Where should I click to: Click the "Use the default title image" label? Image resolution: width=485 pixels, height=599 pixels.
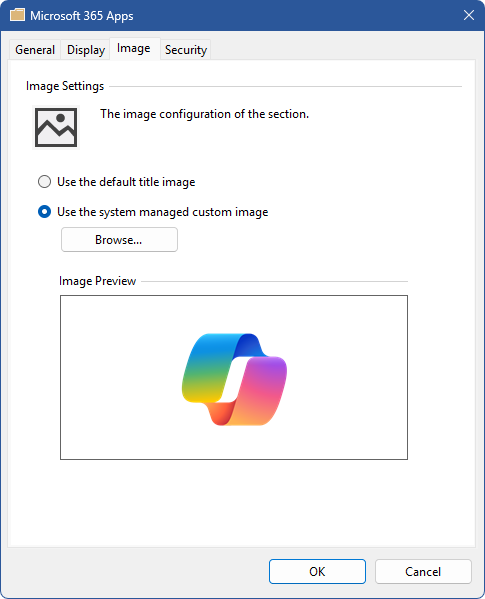click(126, 182)
